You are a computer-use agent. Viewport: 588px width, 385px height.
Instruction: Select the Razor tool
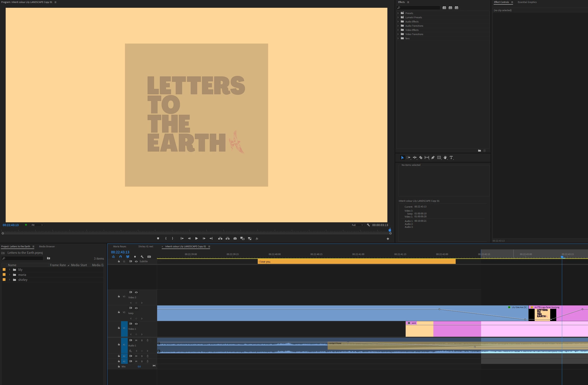421,158
